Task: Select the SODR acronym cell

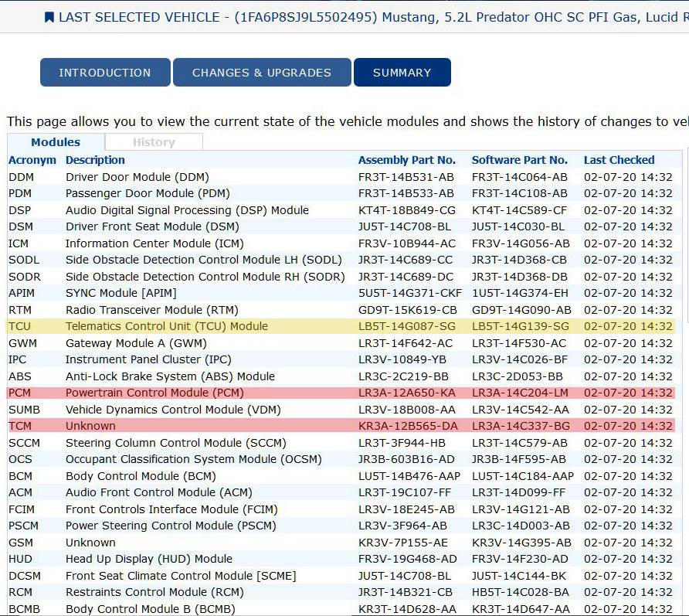Action: (25, 277)
